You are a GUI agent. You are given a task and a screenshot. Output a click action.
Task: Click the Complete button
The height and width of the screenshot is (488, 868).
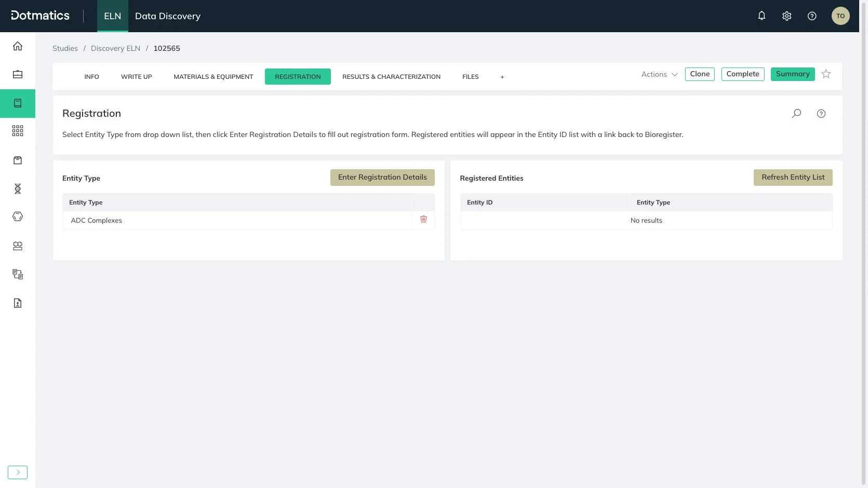tap(743, 74)
